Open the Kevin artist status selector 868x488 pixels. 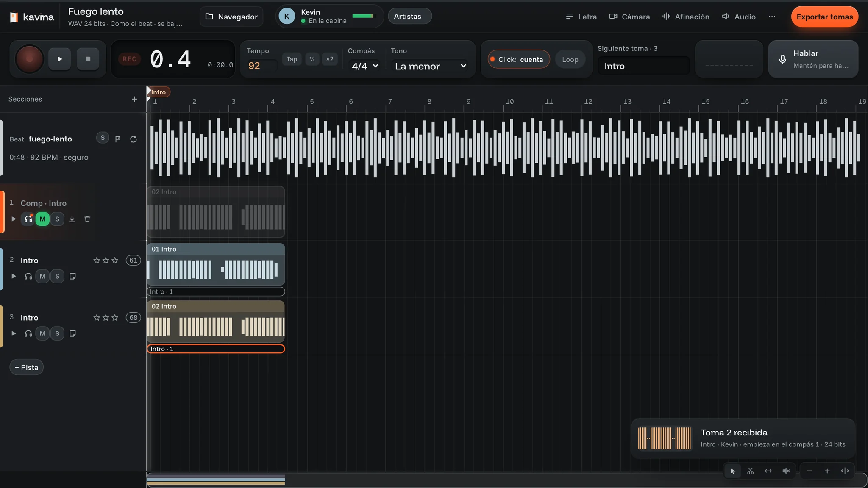coord(329,17)
